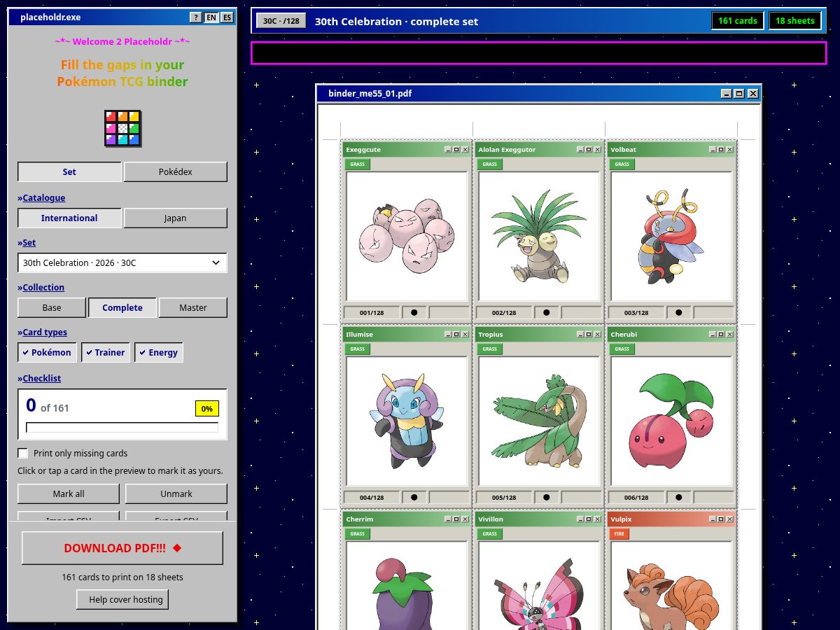Click the black dot on card 001/128
840x630 pixels.
[414, 312]
